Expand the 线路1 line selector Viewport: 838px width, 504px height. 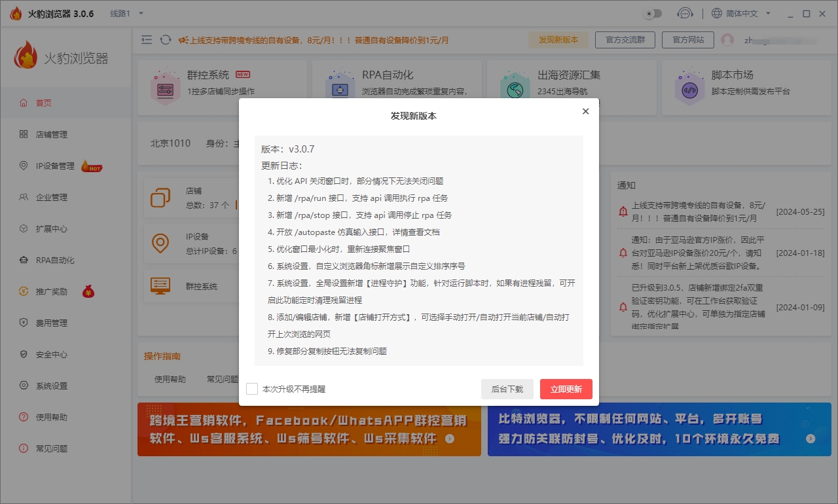pyautogui.click(x=127, y=13)
